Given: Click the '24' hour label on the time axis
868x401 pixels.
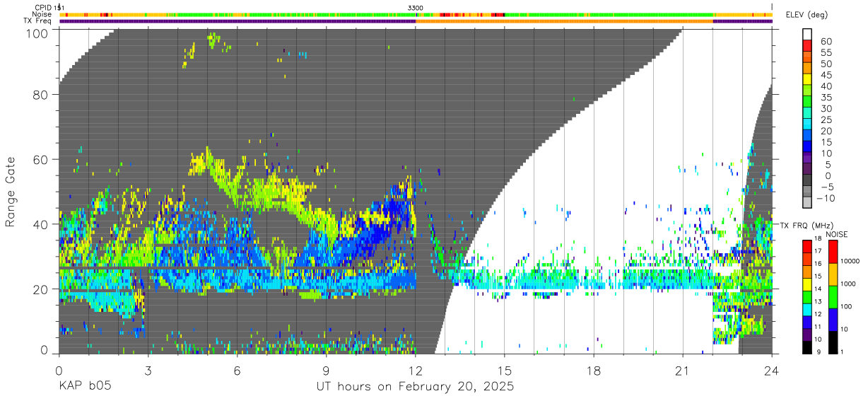Looking at the screenshot, I should (772, 370).
